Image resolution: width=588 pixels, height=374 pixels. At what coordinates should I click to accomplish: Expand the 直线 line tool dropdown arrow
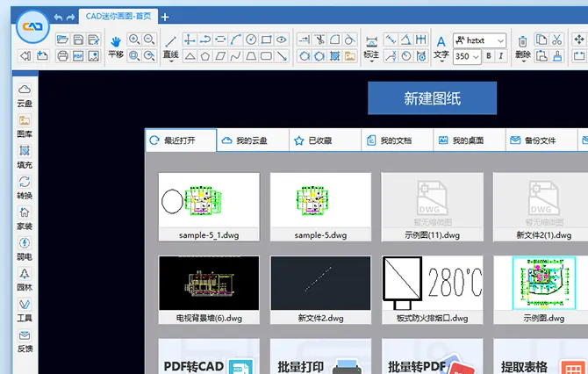click(170, 61)
